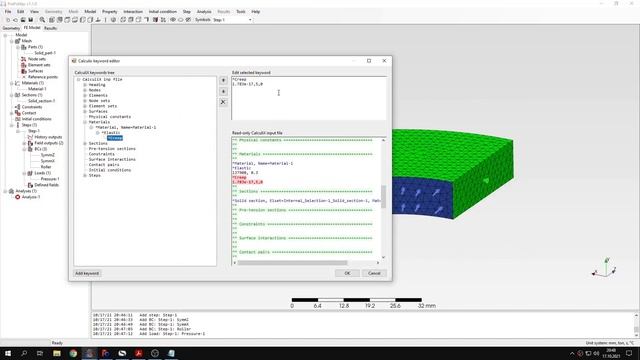640x360 pixels.
Task: Expand the Nodes keyword node
Action: (85, 90)
